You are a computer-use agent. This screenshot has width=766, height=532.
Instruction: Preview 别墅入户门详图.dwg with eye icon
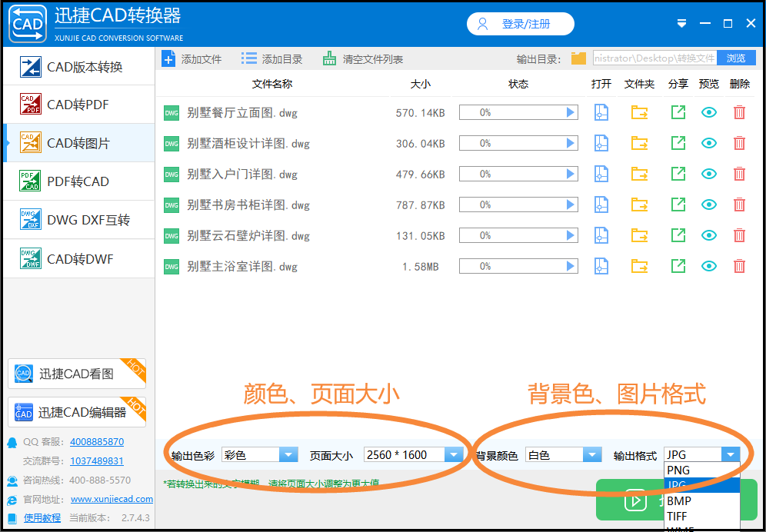coord(709,174)
